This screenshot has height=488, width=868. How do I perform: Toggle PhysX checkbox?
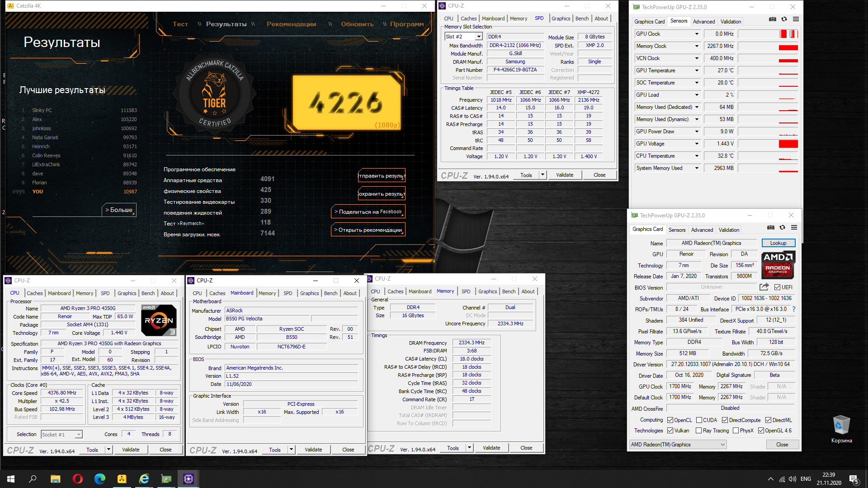pyautogui.click(x=736, y=431)
